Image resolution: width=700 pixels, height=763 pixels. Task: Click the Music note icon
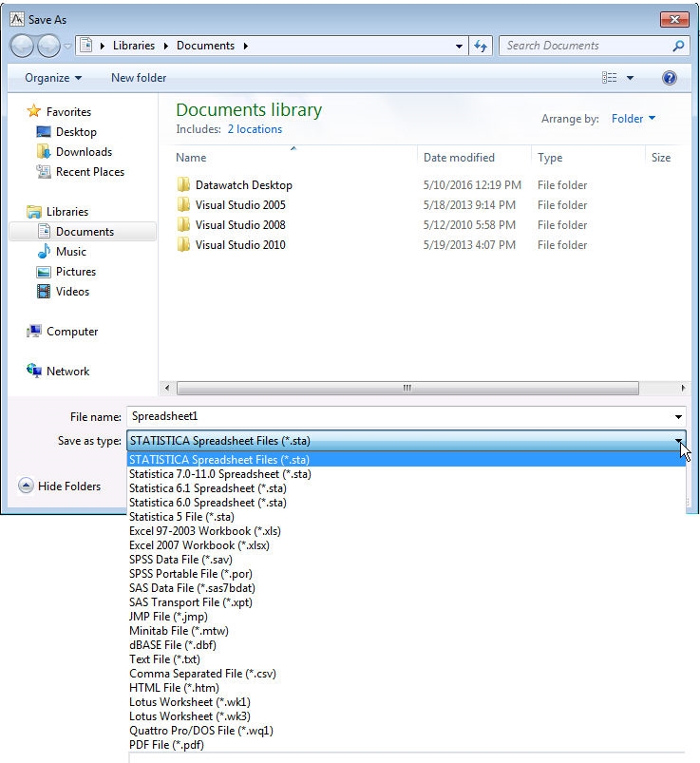tap(44, 251)
